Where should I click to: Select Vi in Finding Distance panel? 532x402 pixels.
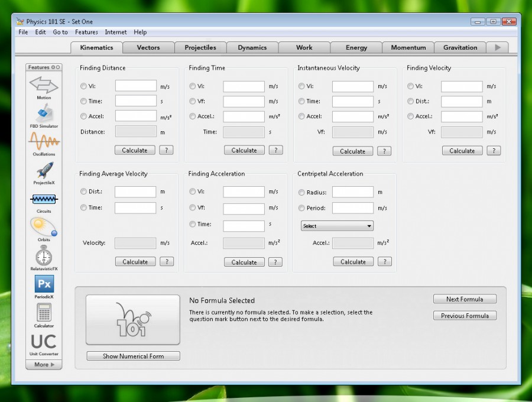[x=83, y=86]
